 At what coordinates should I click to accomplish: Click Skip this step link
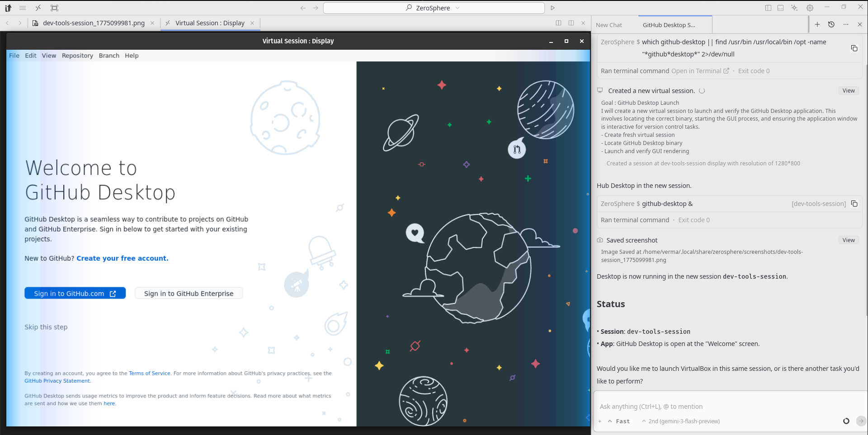pyautogui.click(x=46, y=327)
